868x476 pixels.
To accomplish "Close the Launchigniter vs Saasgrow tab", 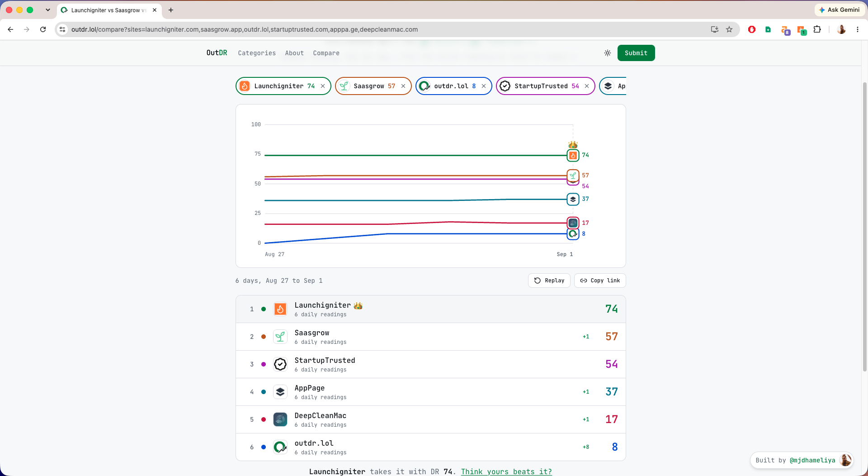I will [x=155, y=10].
